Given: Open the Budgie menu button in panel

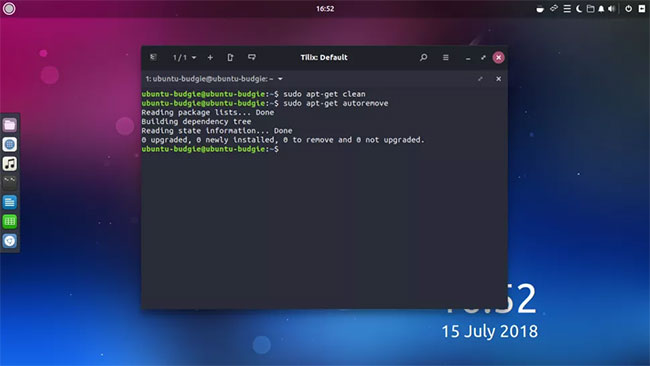Looking at the screenshot, I should pos(9,8).
